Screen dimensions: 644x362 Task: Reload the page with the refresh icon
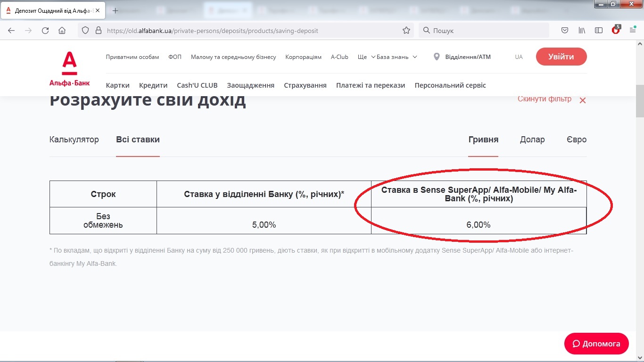[x=45, y=31]
